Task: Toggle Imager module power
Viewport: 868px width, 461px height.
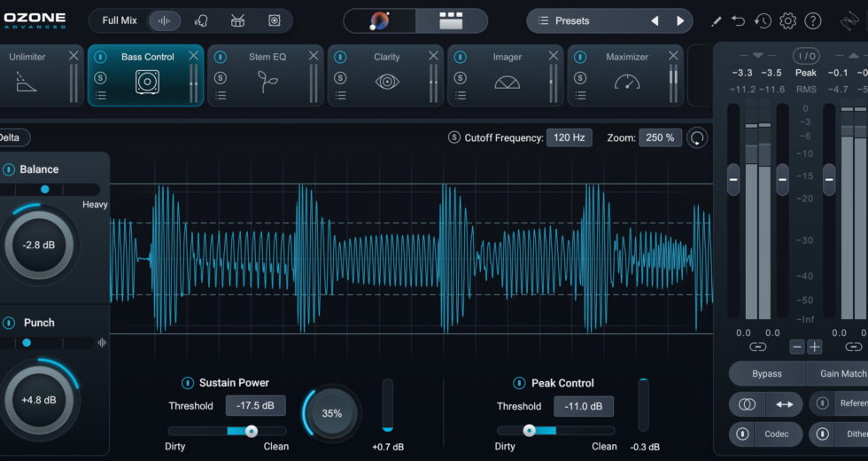Action: pyautogui.click(x=461, y=57)
